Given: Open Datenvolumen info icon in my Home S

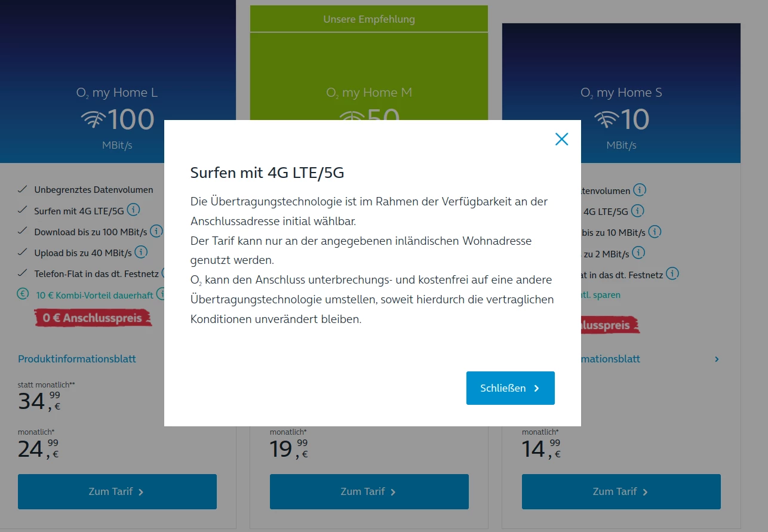Looking at the screenshot, I should click(640, 190).
